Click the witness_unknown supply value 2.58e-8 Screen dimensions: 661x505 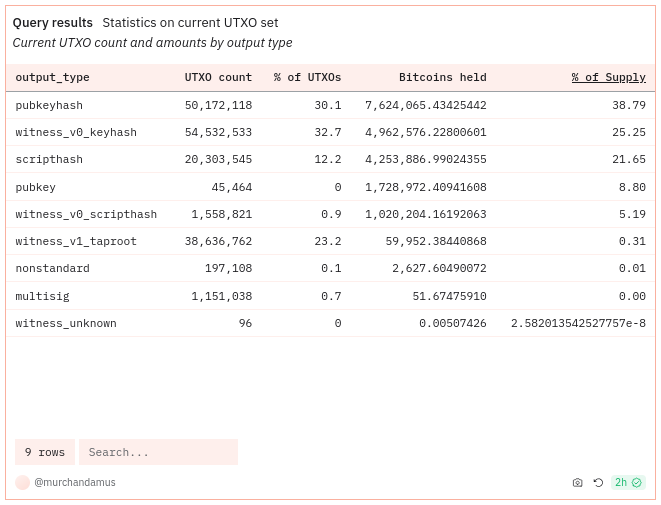pos(578,323)
